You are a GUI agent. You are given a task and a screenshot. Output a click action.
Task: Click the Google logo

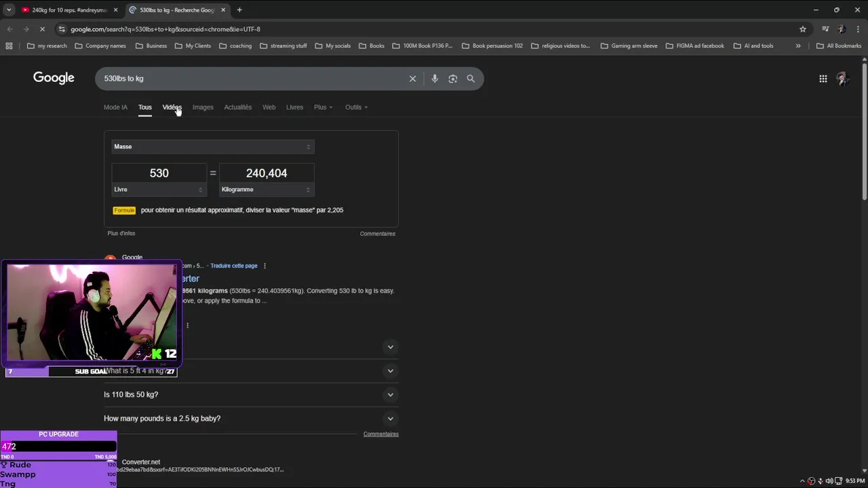[x=54, y=78]
